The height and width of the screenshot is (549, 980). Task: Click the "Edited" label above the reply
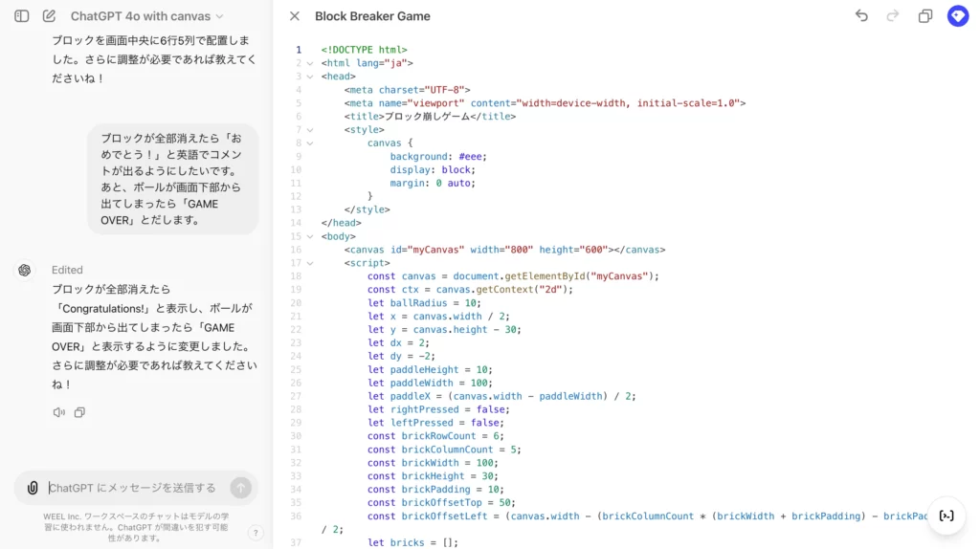pos(67,270)
